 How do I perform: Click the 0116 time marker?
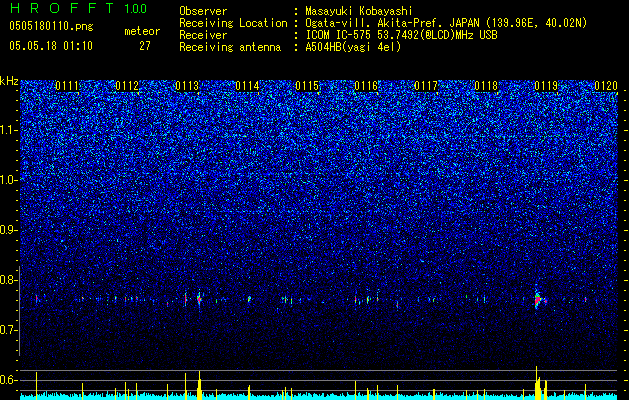(x=366, y=86)
